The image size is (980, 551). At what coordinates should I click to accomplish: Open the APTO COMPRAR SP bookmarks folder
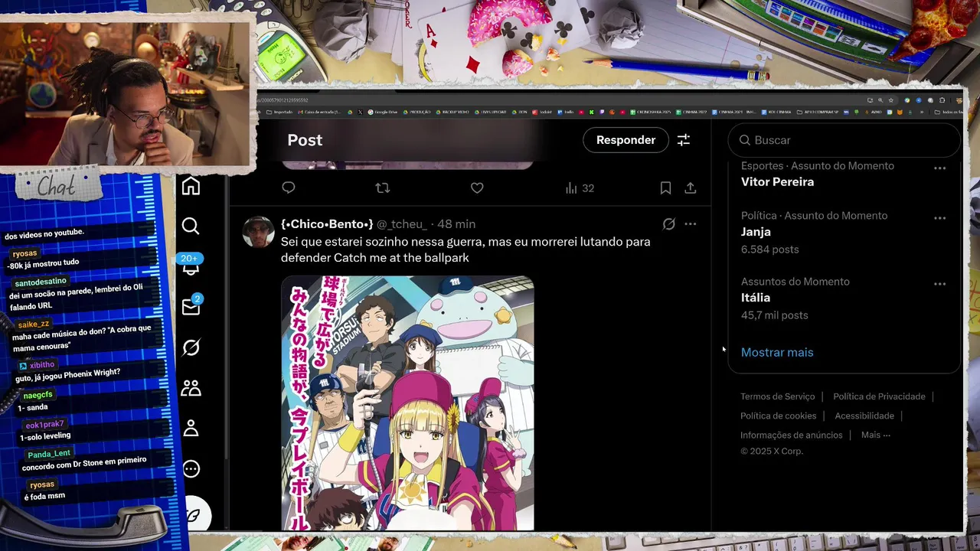coord(817,112)
